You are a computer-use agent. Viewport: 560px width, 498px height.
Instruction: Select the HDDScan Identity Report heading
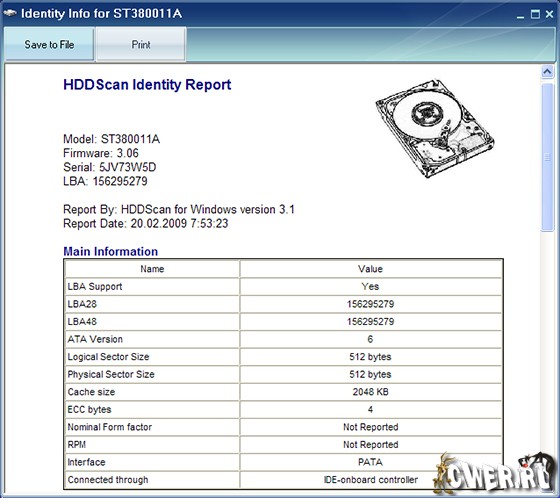point(147,85)
